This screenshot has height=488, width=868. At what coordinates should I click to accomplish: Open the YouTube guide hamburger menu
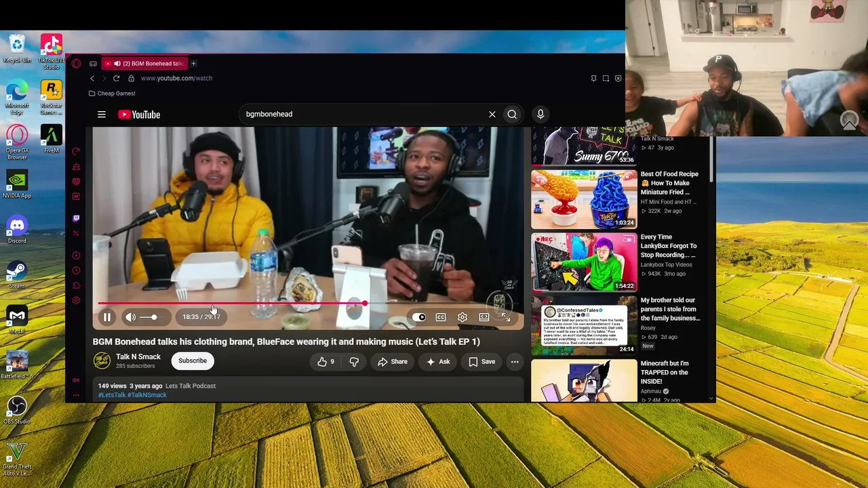[102, 115]
